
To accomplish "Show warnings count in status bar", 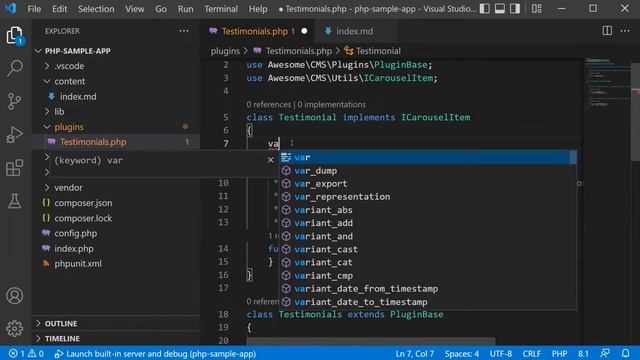I will pos(36,353).
